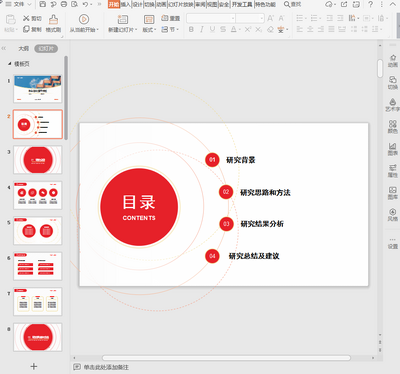Click the Find (查找) search button
This screenshot has width=400, height=374.
pyautogui.click(x=292, y=4)
